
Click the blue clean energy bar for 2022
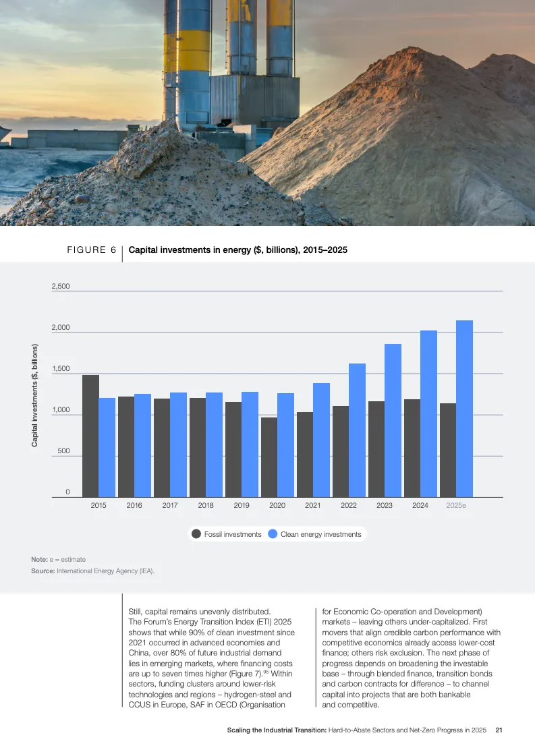click(357, 430)
